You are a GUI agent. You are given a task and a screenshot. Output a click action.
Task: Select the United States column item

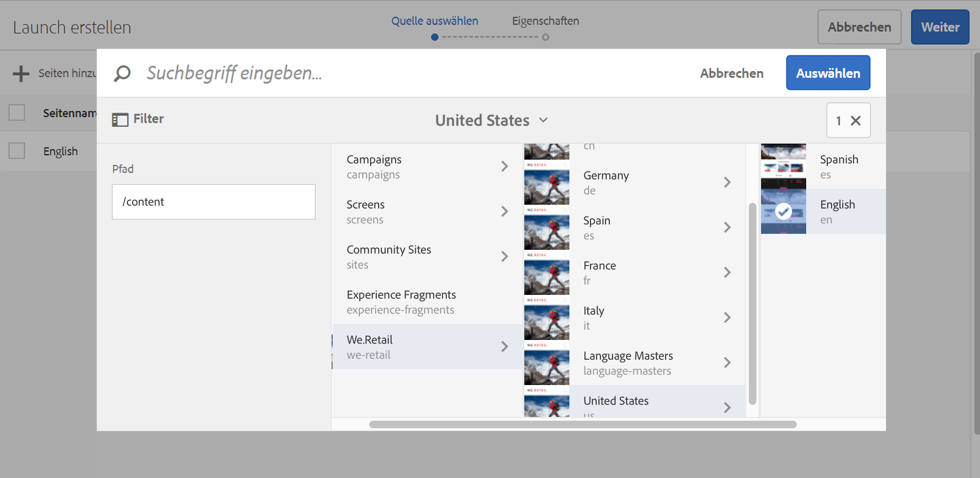(x=635, y=401)
